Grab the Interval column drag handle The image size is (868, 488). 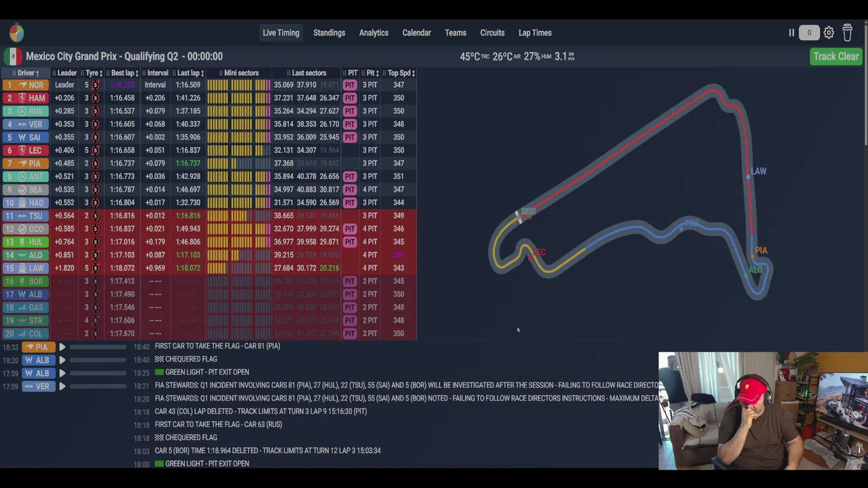144,73
